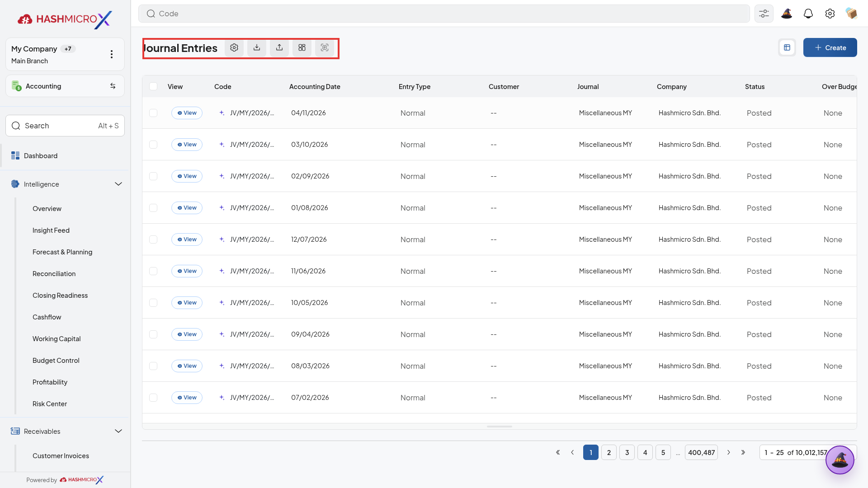Click the horizontal table scrollbar handle
868x488 pixels.
[500, 427]
